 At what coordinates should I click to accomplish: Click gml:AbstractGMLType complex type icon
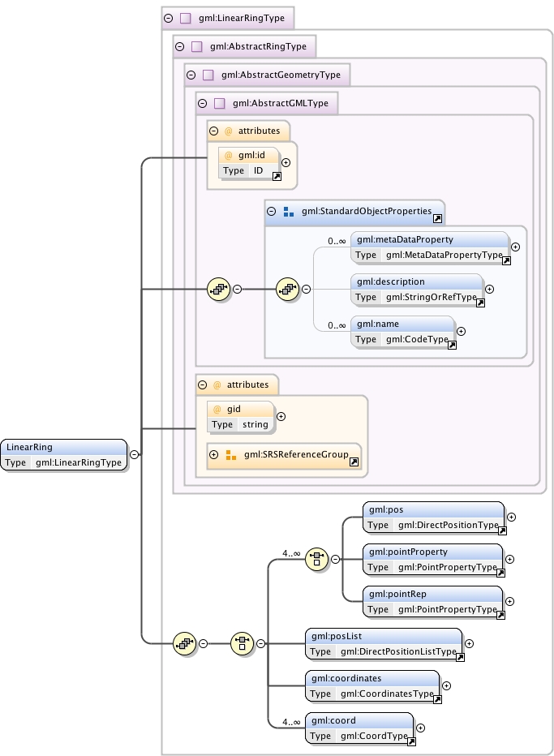tap(219, 103)
